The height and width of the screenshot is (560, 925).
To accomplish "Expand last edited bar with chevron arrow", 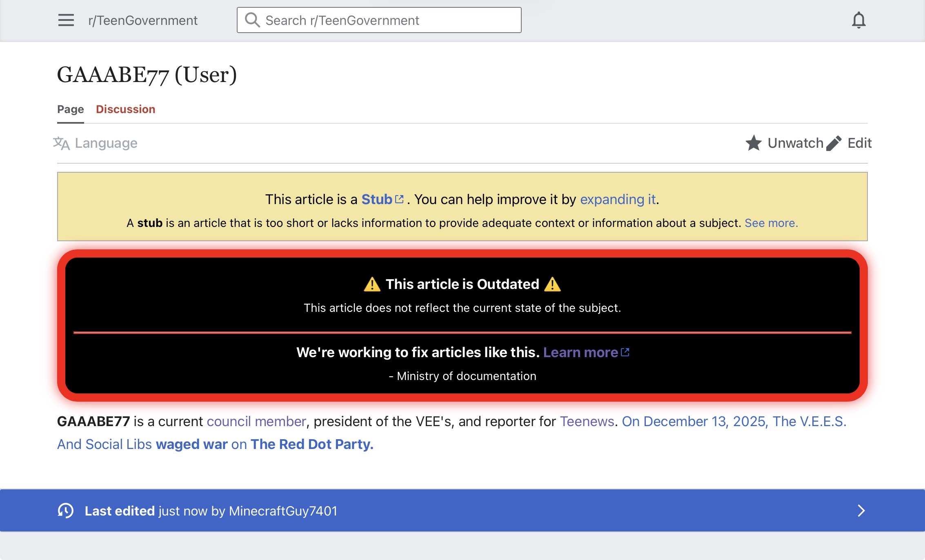I will (x=861, y=511).
